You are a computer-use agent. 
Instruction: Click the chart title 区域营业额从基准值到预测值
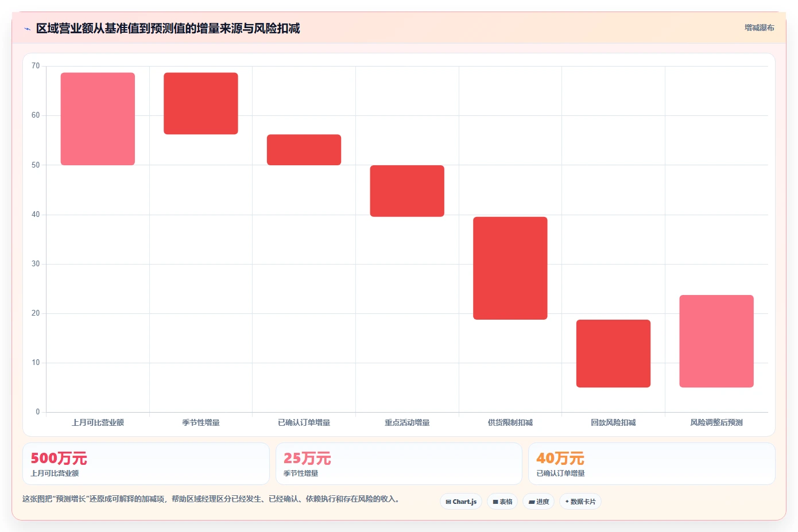(168, 29)
